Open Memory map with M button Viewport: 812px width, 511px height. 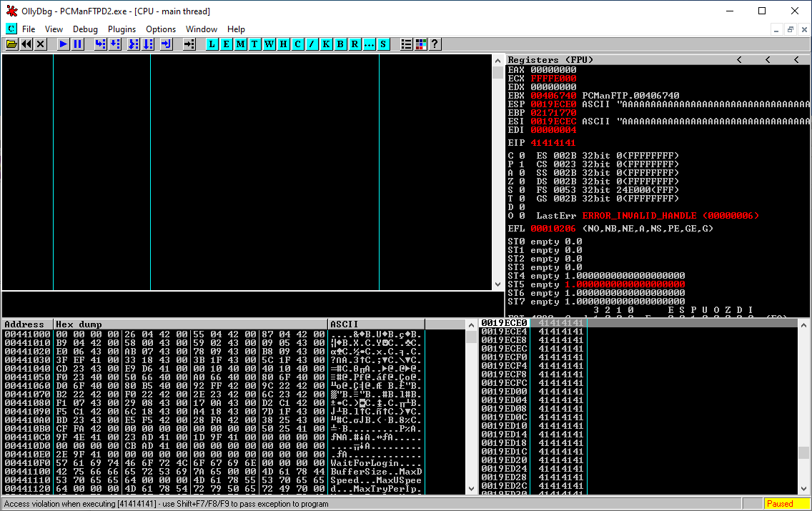240,44
